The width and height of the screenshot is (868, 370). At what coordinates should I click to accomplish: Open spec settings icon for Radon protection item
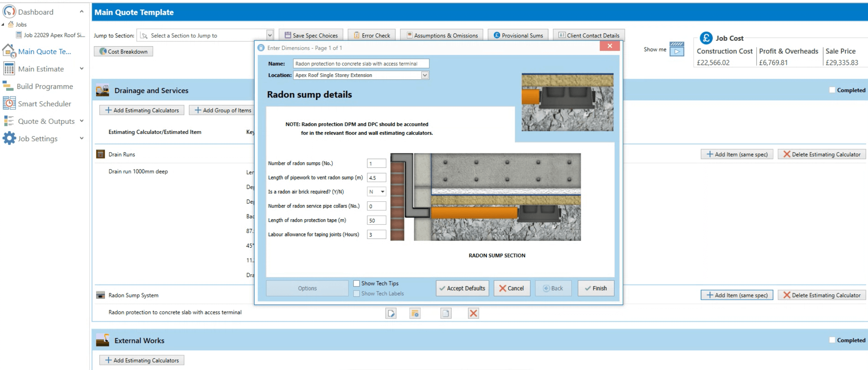(415, 314)
